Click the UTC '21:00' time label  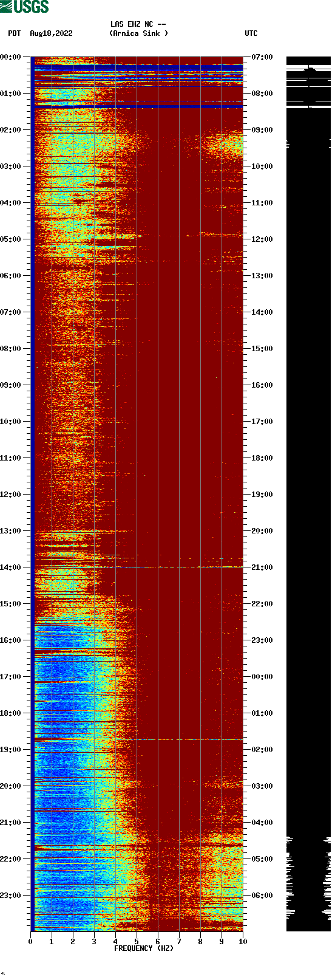pyautogui.click(x=262, y=567)
